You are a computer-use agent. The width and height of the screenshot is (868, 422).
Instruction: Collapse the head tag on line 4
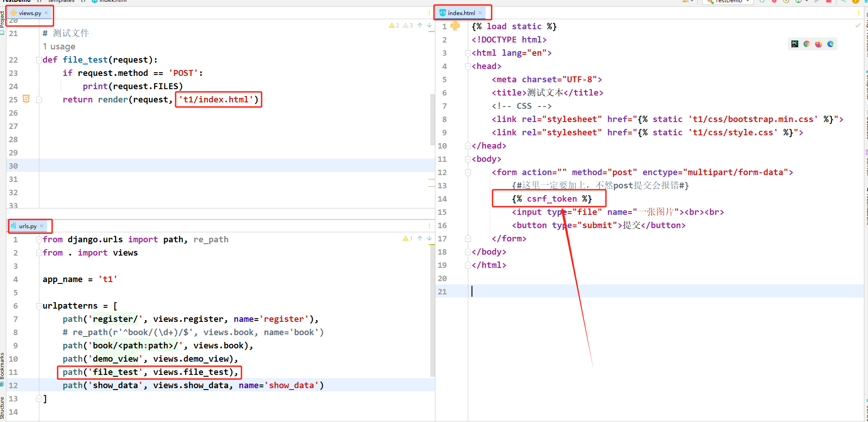click(x=468, y=66)
